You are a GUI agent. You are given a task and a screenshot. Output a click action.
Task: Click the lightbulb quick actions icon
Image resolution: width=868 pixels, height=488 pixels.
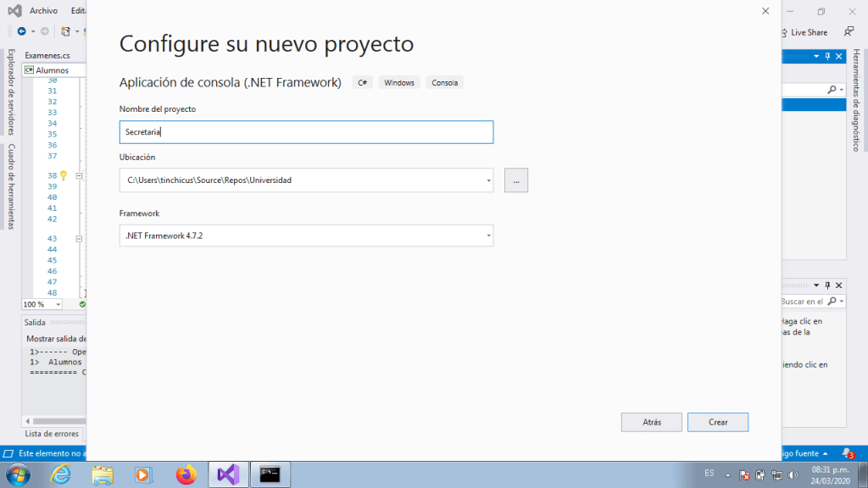pos(63,175)
